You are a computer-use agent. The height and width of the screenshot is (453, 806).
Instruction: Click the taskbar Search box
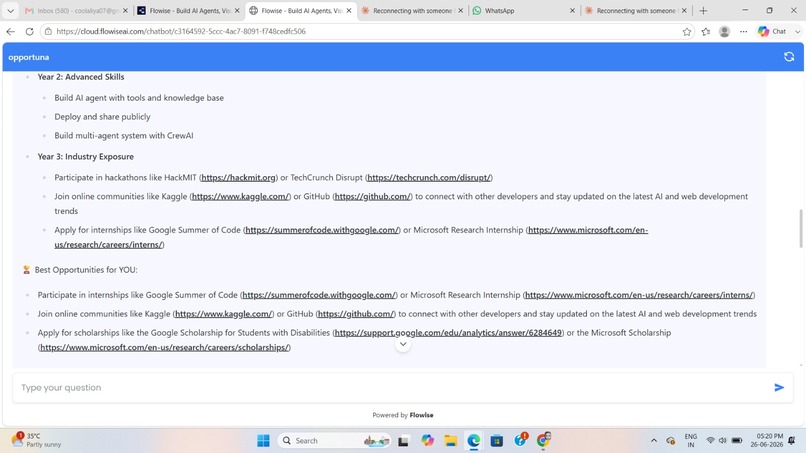[x=335, y=441]
